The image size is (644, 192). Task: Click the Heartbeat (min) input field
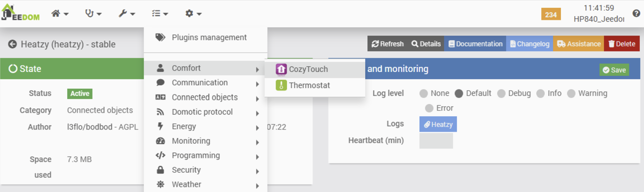[436, 141]
